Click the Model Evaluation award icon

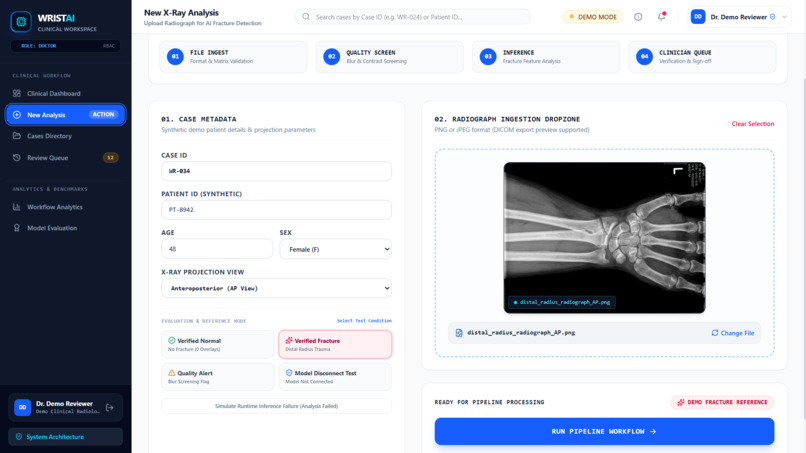17,228
